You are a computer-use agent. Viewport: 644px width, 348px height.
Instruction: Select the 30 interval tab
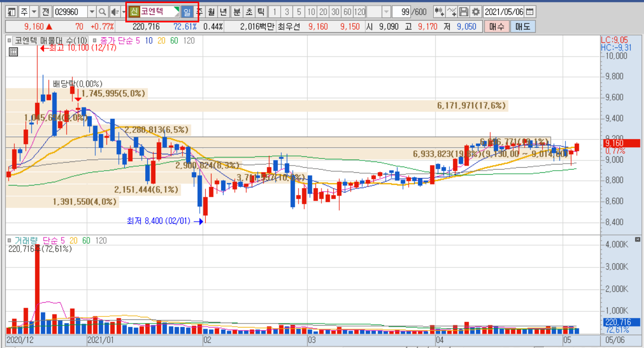(335, 12)
